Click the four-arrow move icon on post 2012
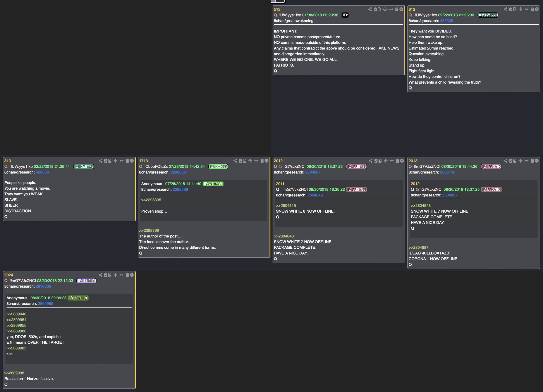 tap(386, 161)
